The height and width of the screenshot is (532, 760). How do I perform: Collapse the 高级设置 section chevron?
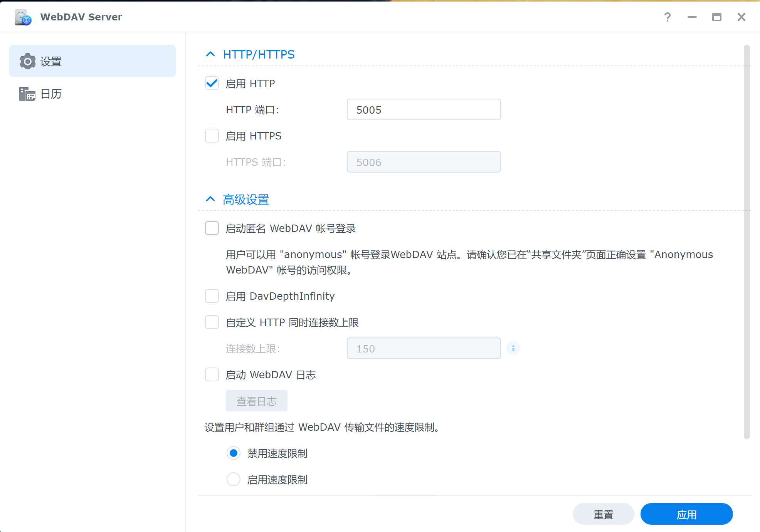(x=210, y=199)
